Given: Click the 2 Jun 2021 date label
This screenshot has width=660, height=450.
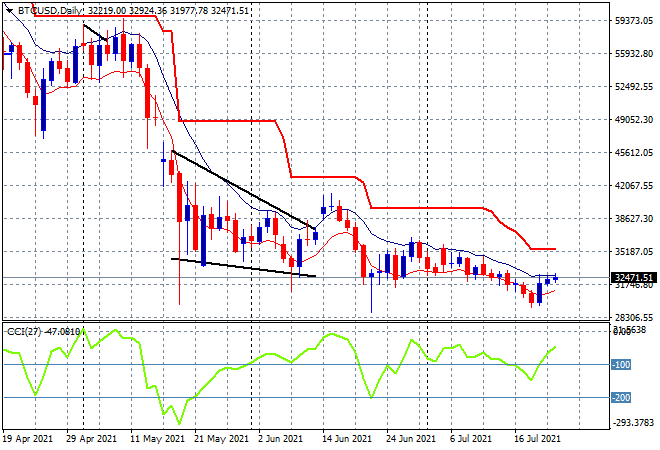Looking at the screenshot, I should coord(280,439).
